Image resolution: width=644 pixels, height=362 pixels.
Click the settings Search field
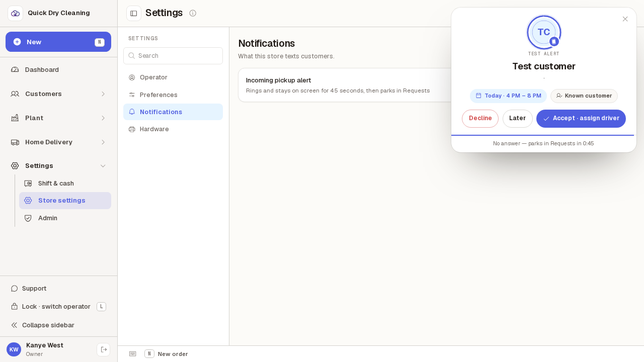pyautogui.click(x=173, y=56)
